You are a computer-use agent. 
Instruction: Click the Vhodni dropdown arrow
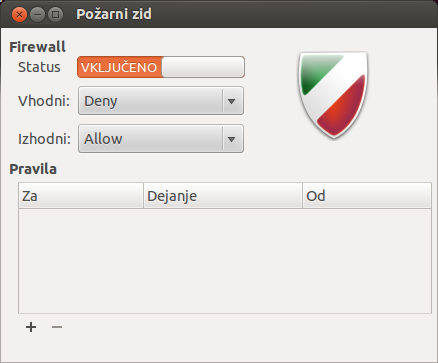[x=232, y=101]
